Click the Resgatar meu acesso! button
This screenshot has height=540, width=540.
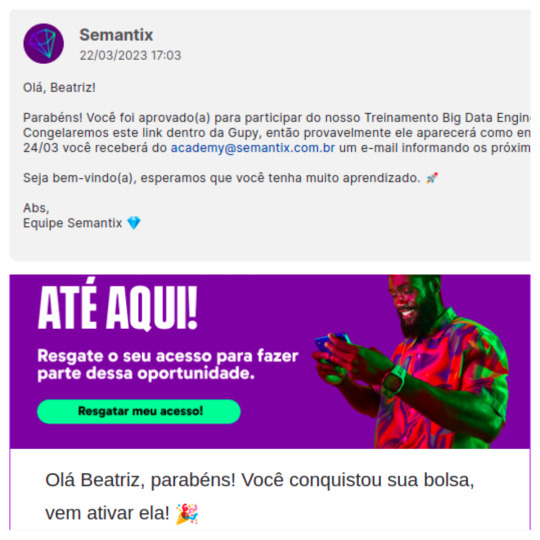click(x=139, y=411)
